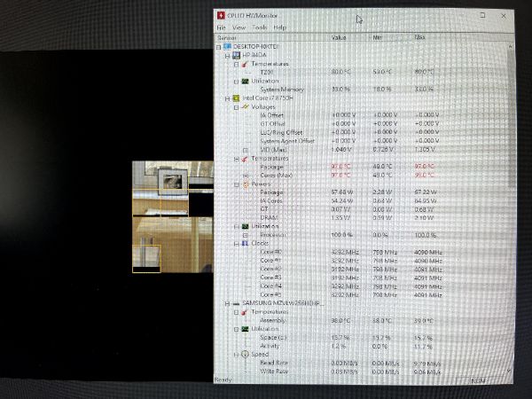
Task: Click the SSD Temperatures thermometer icon
Action: point(245,312)
